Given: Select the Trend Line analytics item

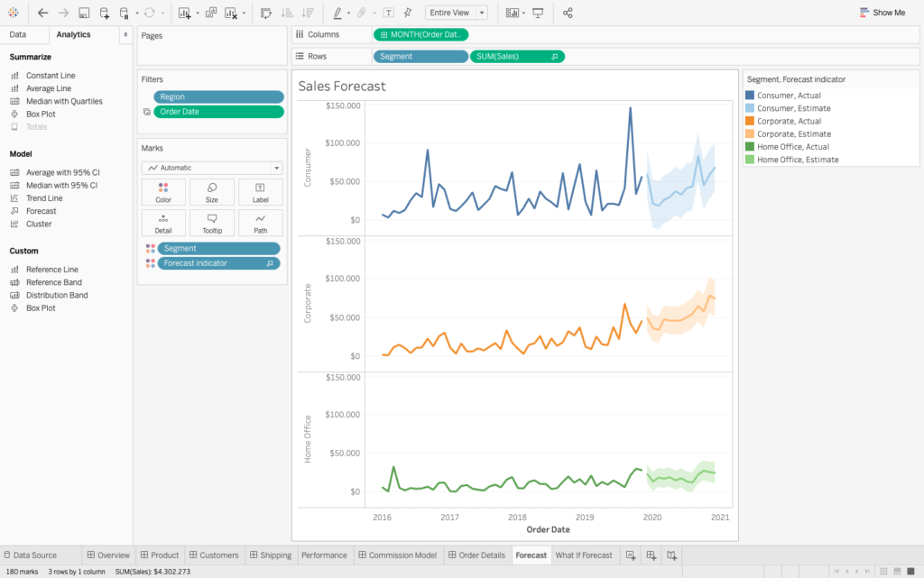Looking at the screenshot, I should coord(44,198).
